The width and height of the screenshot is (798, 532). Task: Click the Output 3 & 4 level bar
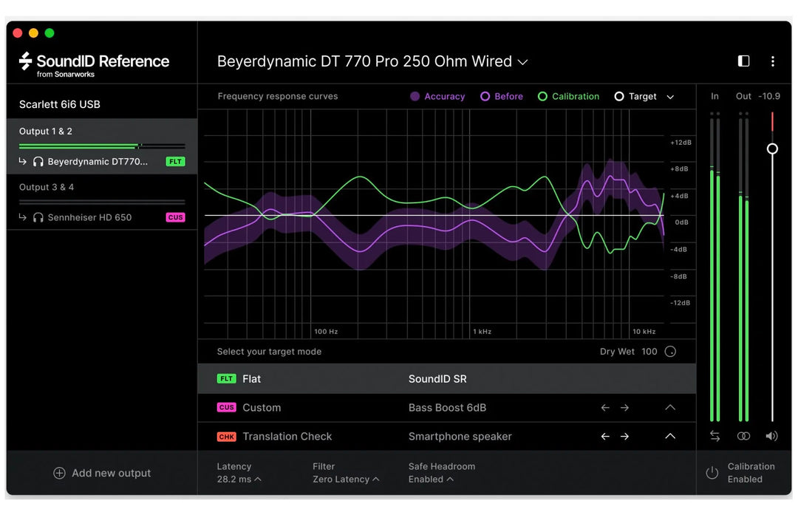coord(102,202)
